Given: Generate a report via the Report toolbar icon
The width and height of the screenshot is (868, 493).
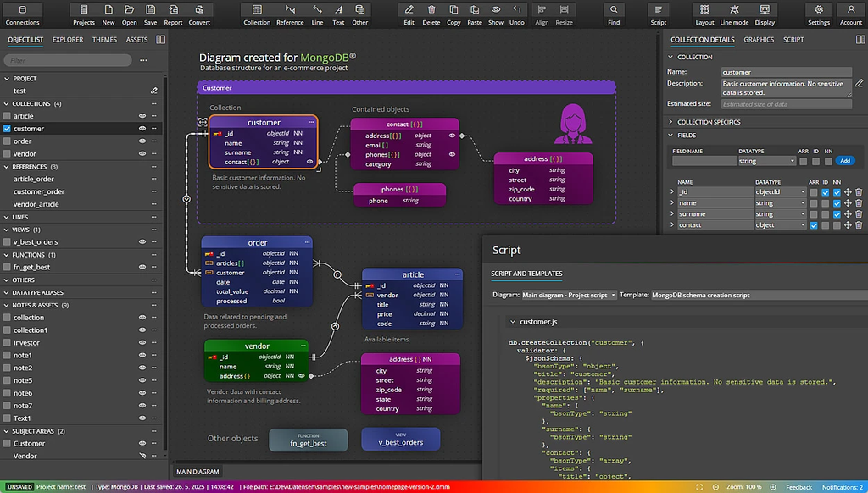Looking at the screenshot, I should [x=173, y=14].
